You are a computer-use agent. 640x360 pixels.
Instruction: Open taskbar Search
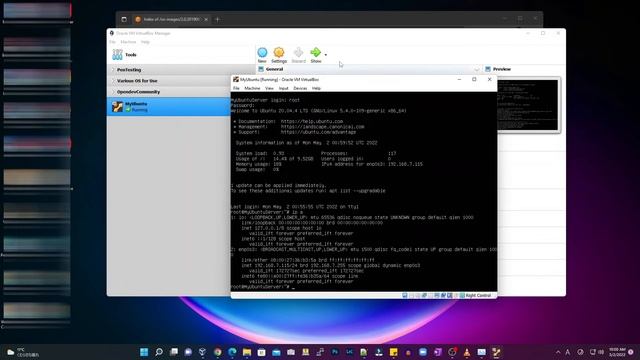(x=159, y=352)
